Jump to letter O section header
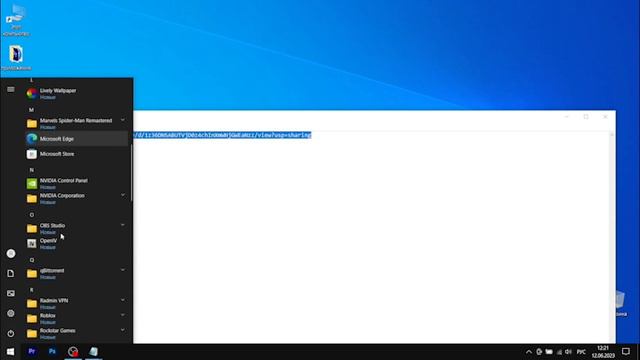The width and height of the screenshot is (640, 360). [31, 215]
